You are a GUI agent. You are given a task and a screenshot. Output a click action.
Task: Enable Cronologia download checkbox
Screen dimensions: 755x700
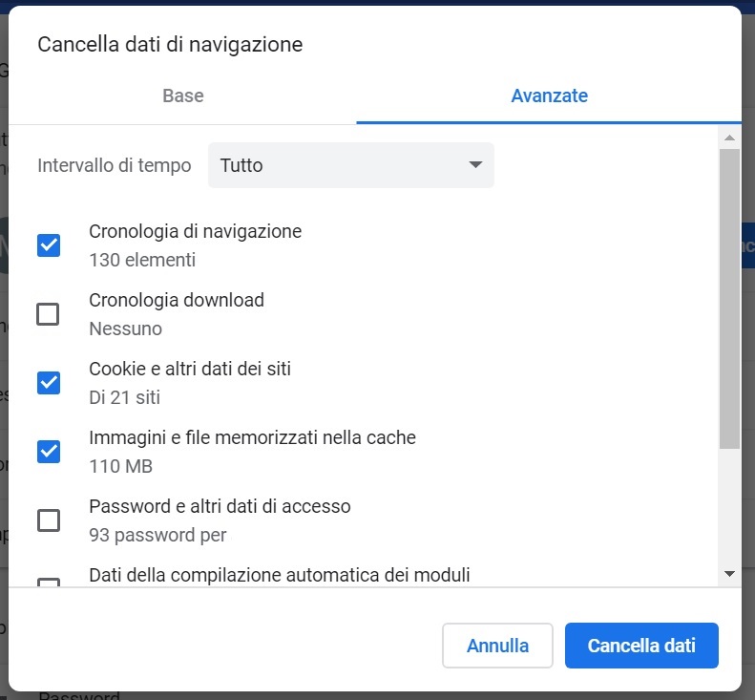tap(48, 314)
